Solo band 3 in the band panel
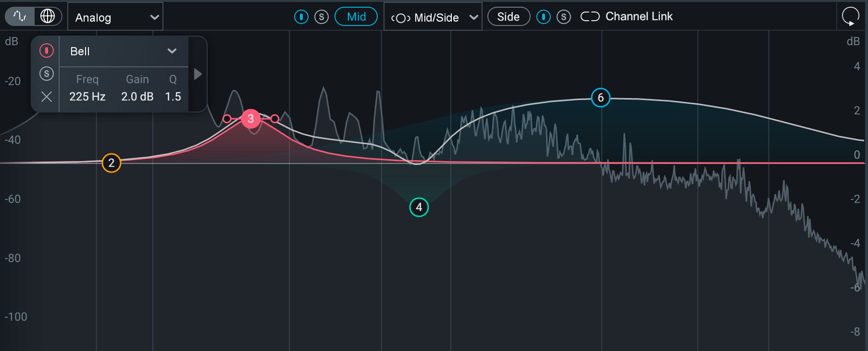 pos(47,74)
